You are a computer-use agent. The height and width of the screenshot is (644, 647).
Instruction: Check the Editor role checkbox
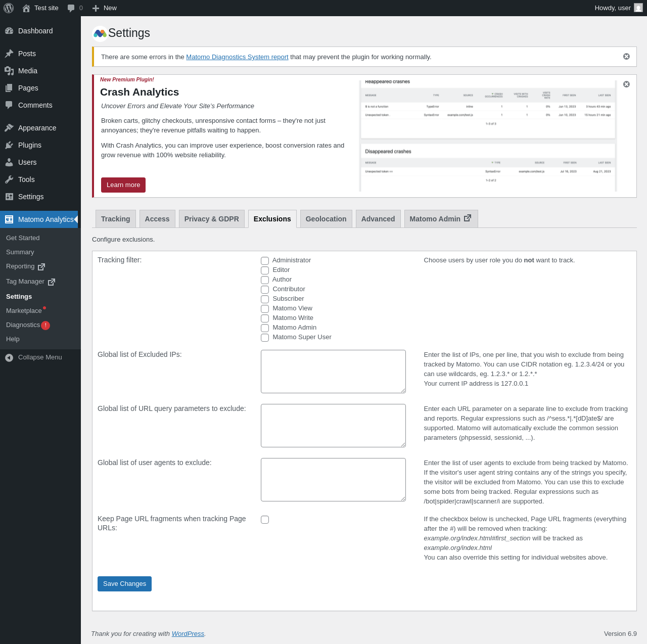265,270
